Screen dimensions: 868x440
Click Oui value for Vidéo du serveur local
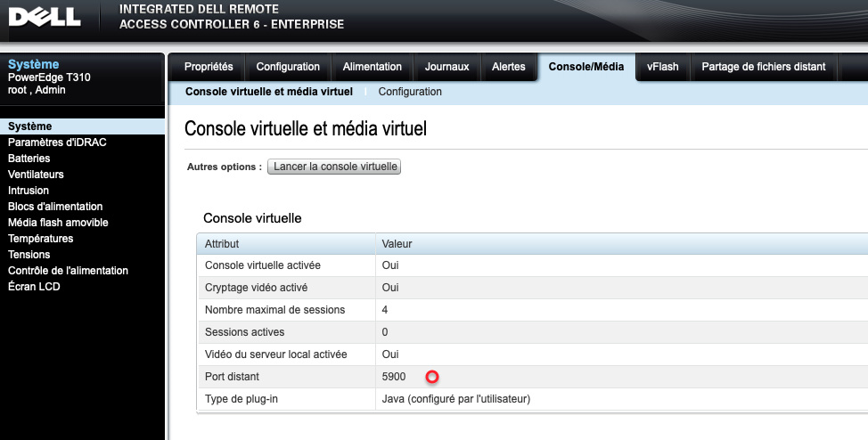pyautogui.click(x=390, y=354)
